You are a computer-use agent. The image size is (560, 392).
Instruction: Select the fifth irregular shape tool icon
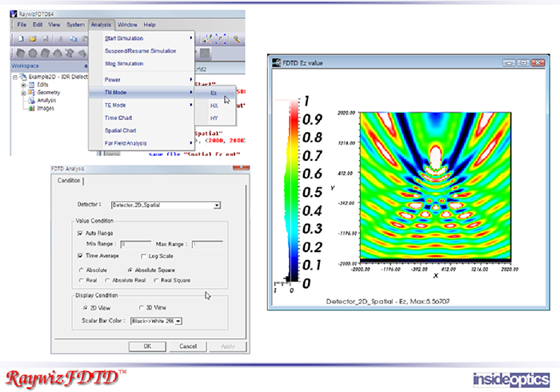[x=70, y=53]
